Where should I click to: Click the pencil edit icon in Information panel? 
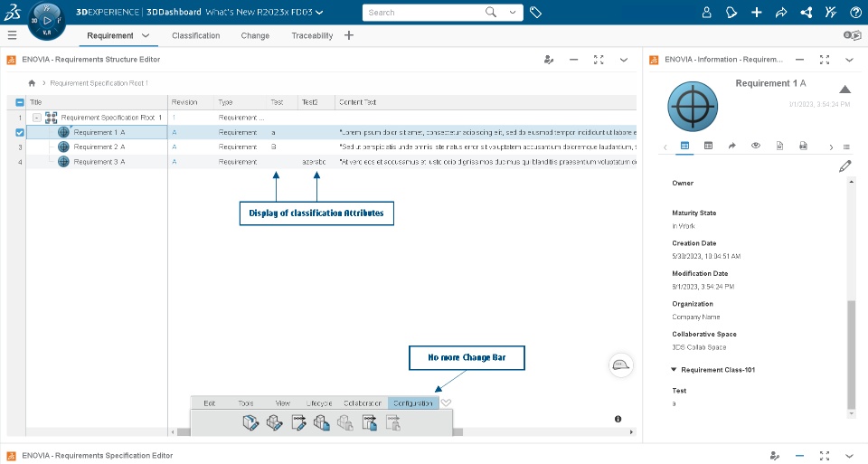[844, 166]
